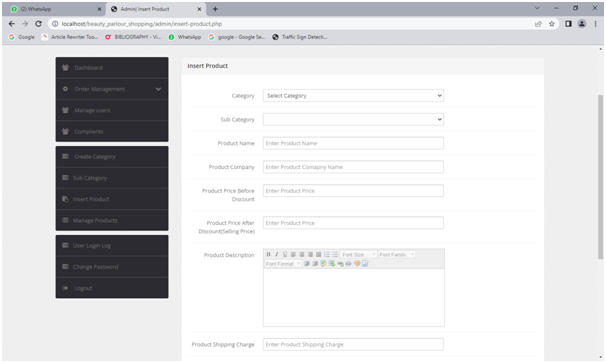
Task: Click the Logout icon in sidebar
Action: coord(65,288)
